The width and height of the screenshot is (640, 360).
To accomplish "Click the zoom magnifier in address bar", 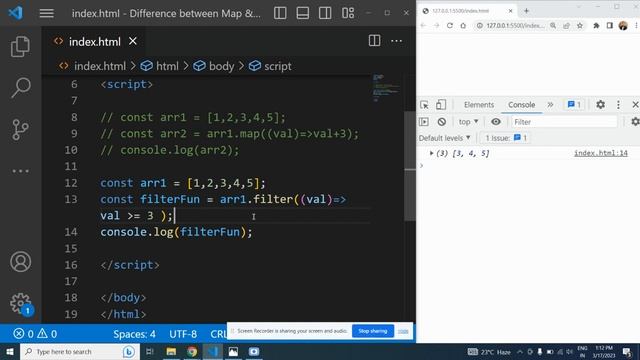I will click(x=553, y=26).
